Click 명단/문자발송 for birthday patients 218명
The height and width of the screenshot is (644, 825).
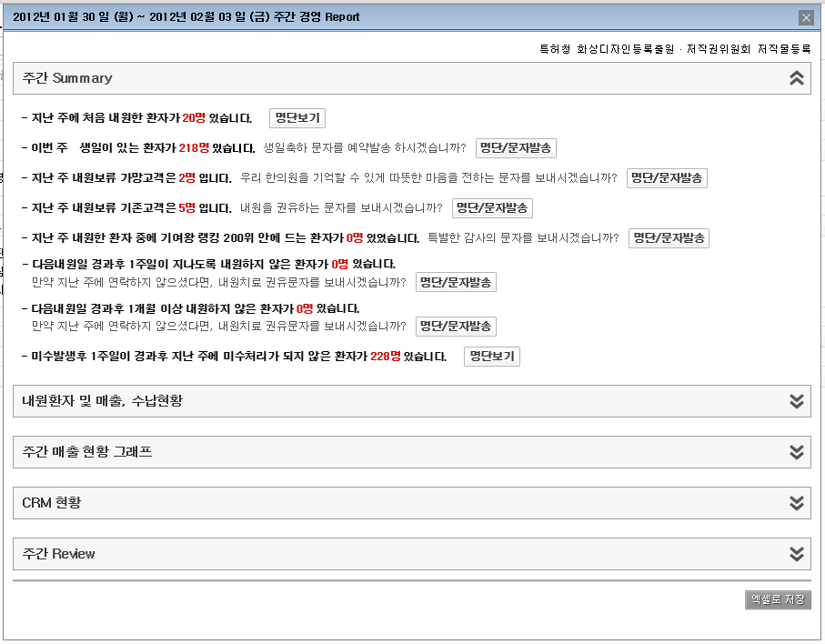point(516,148)
